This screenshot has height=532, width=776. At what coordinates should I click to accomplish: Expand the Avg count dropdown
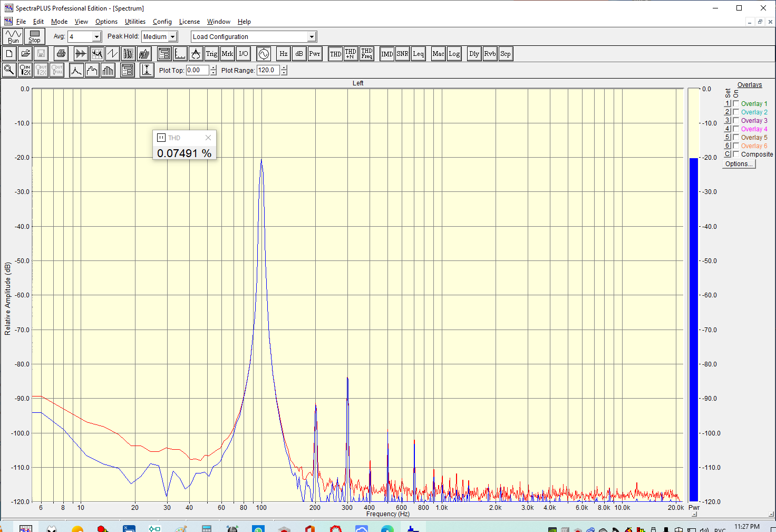click(96, 37)
